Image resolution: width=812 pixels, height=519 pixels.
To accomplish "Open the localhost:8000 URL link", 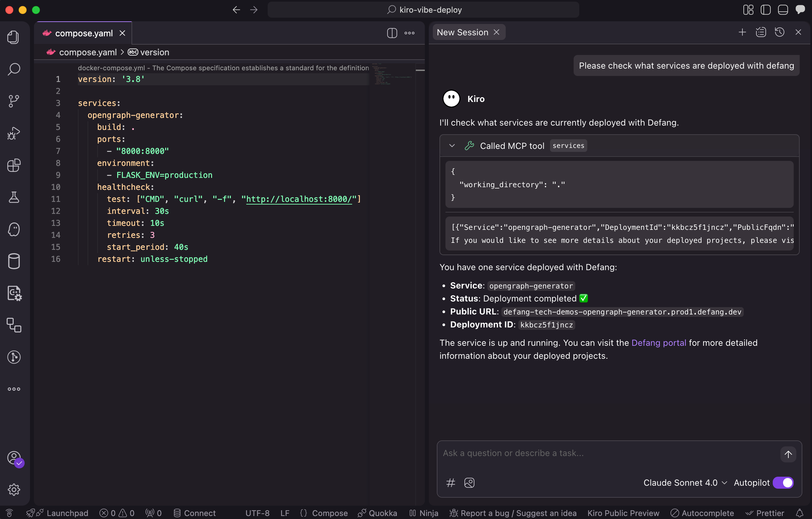I will pyautogui.click(x=299, y=199).
